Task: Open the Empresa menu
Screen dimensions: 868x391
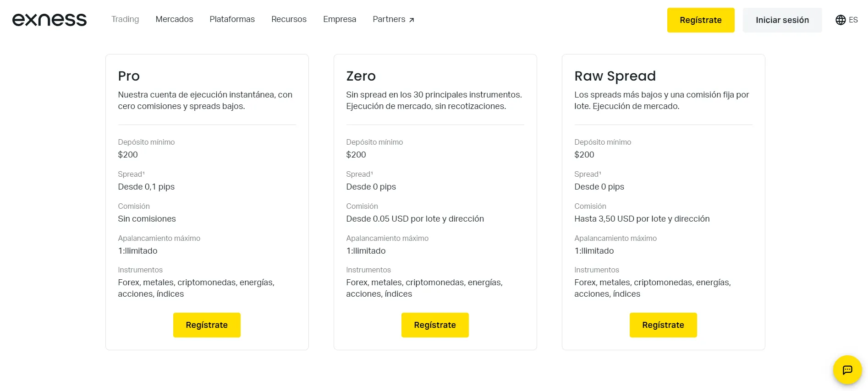Action: pos(340,19)
